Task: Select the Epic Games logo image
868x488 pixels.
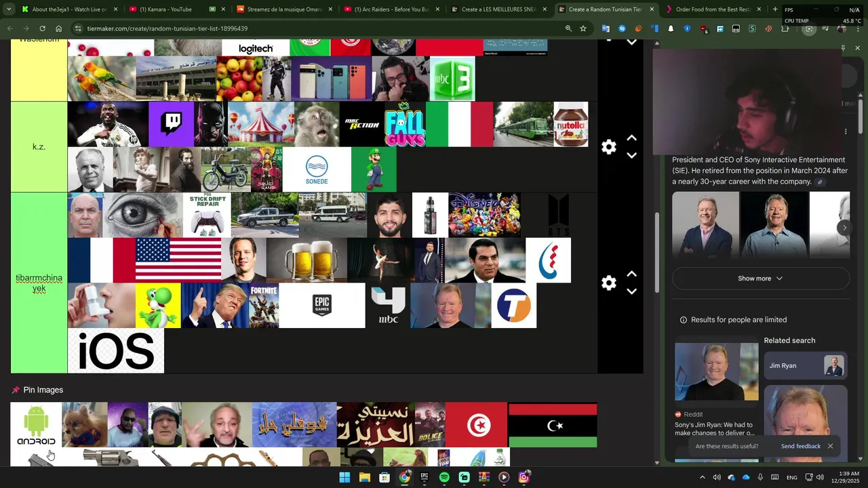Action: pos(322,306)
